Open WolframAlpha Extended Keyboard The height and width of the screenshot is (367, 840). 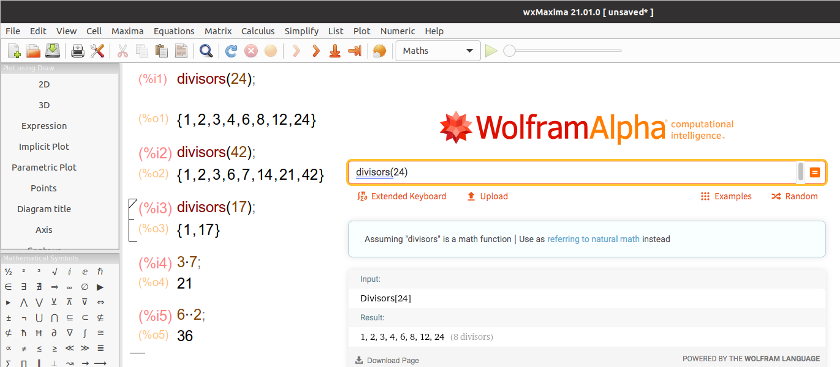click(402, 196)
